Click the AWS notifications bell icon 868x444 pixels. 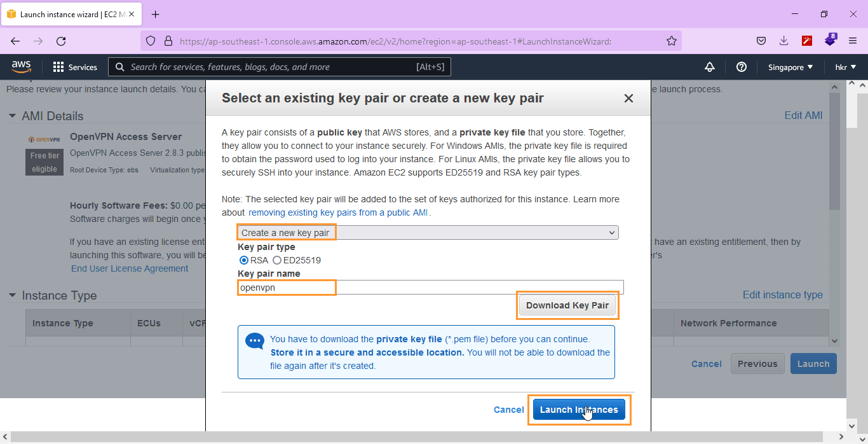[x=710, y=67]
